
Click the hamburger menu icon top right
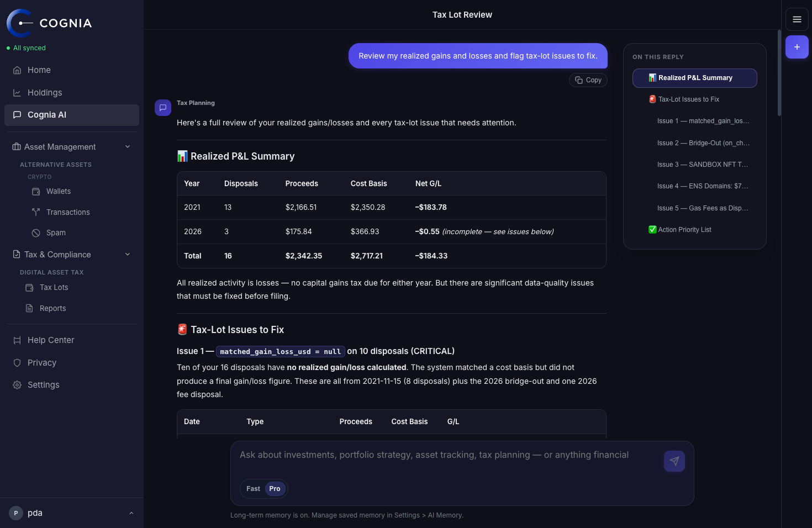tap(797, 19)
